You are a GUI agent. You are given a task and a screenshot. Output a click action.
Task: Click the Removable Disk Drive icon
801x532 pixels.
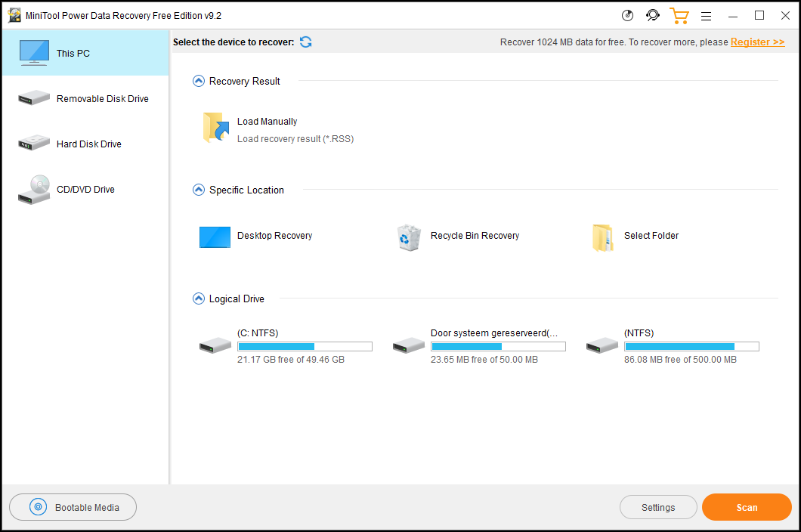pos(34,97)
